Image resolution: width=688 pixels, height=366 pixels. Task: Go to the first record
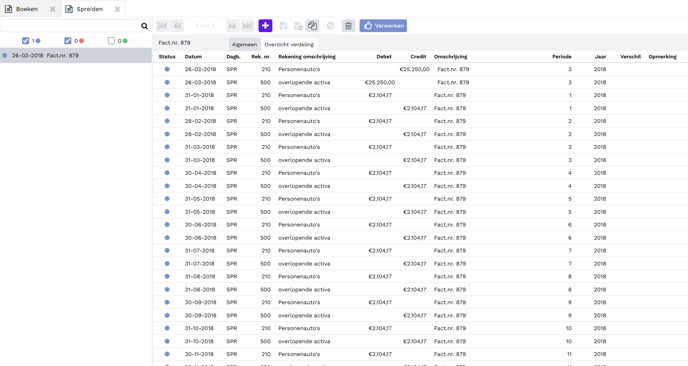coord(162,26)
